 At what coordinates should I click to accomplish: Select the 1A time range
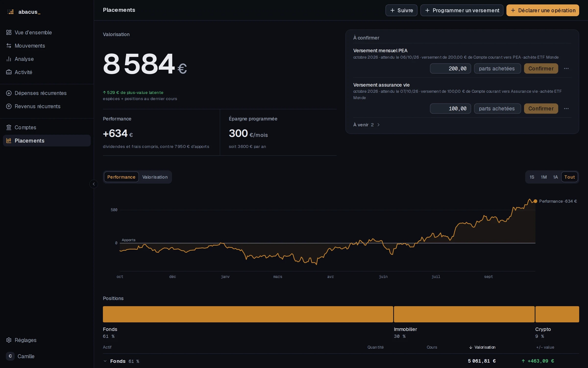click(555, 177)
